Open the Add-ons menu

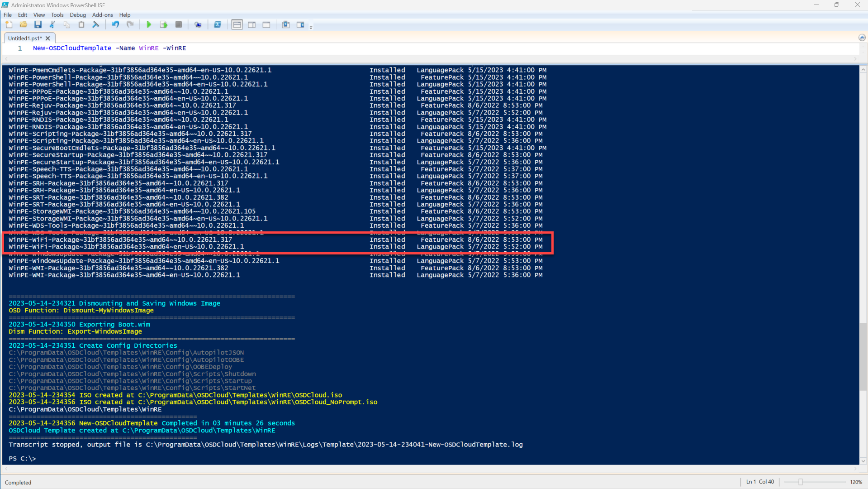(x=102, y=15)
